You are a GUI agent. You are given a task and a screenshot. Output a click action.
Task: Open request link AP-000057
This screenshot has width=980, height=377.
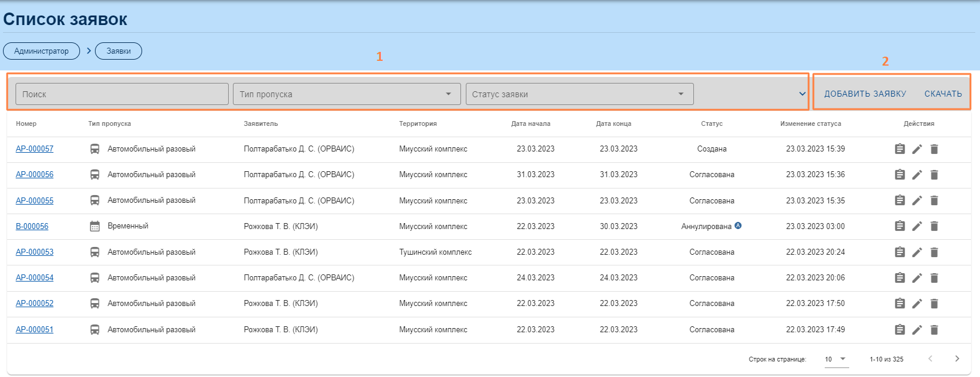(35, 149)
